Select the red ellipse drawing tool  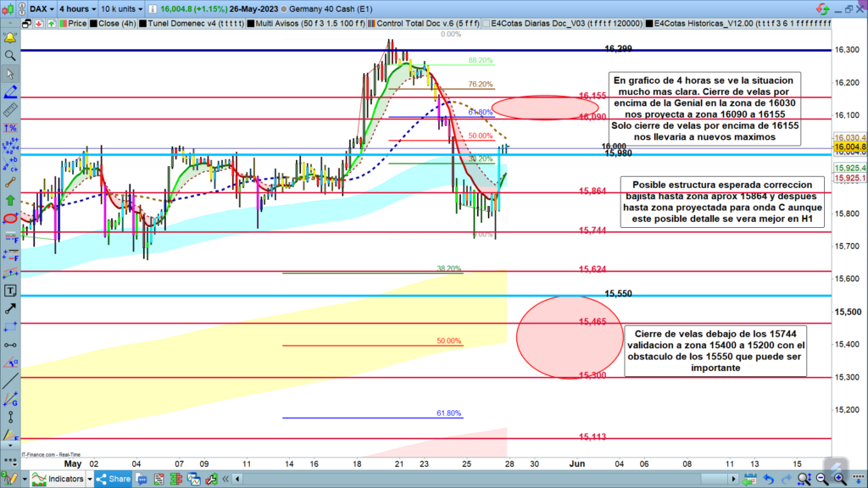point(10,218)
